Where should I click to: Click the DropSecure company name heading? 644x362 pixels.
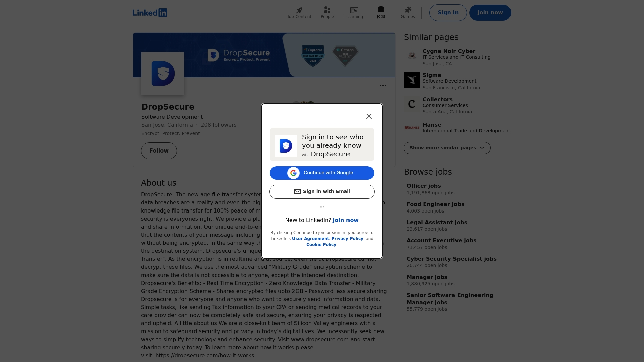[168, 107]
